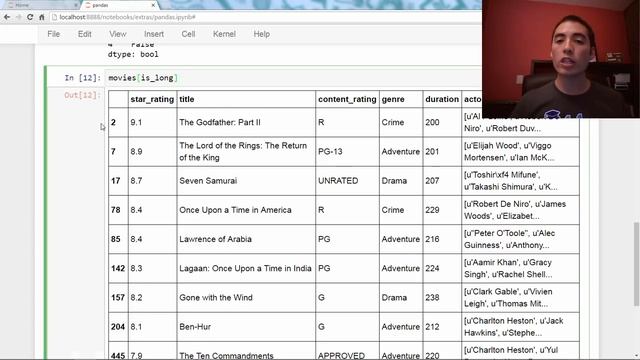
Task: Click the presenter webcam video overlay
Action: pos(561,59)
